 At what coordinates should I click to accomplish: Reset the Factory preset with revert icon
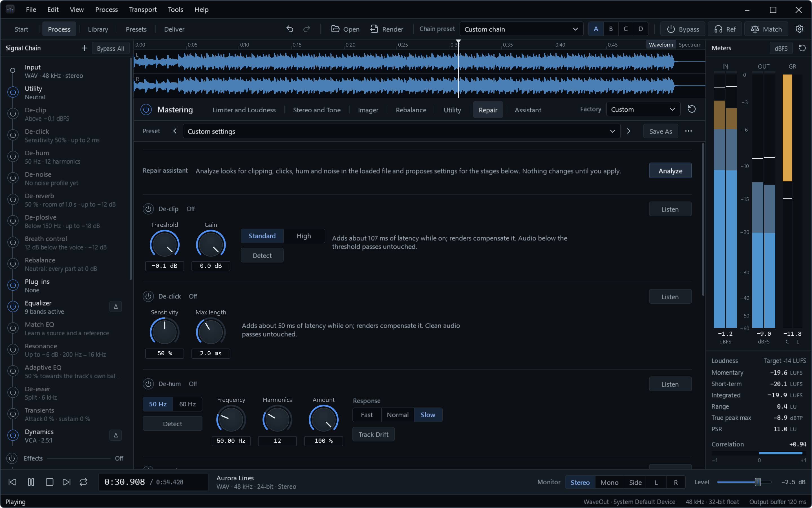[x=692, y=109]
